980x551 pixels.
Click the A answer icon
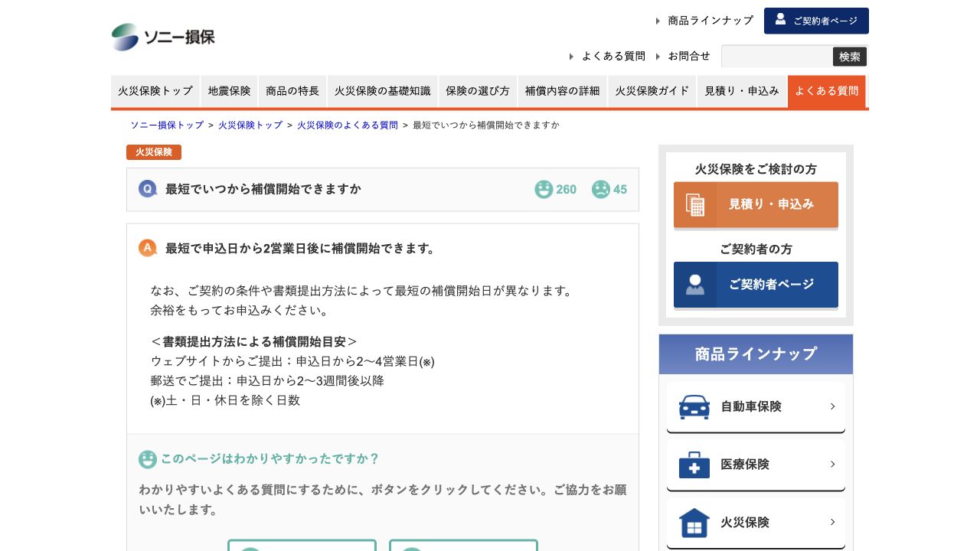coord(148,248)
